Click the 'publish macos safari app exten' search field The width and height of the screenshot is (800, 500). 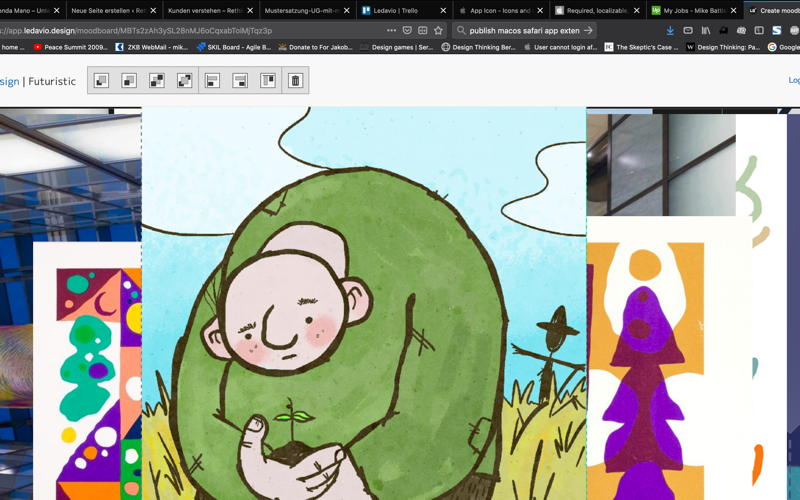(524, 31)
